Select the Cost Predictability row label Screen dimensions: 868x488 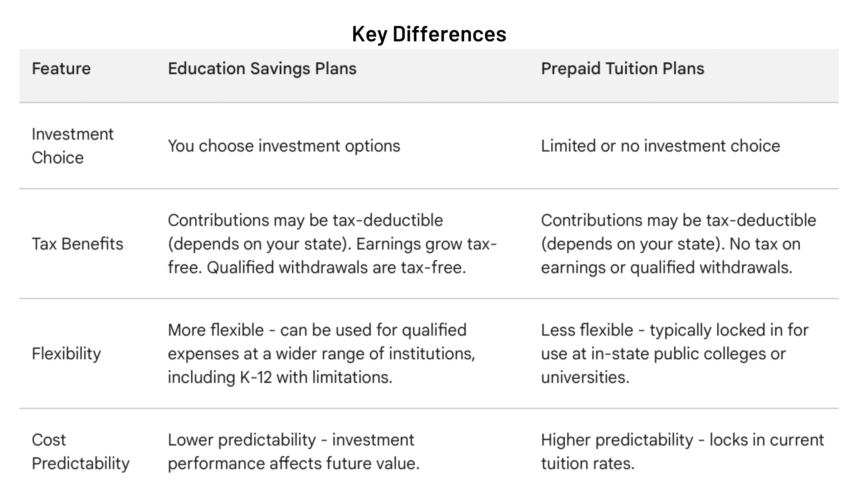pos(80,451)
